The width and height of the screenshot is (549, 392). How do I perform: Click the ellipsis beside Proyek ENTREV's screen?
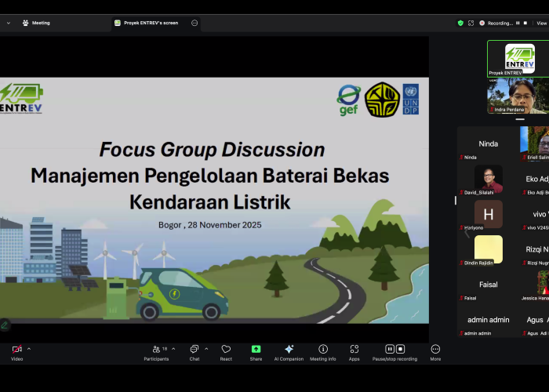click(x=195, y=23)
